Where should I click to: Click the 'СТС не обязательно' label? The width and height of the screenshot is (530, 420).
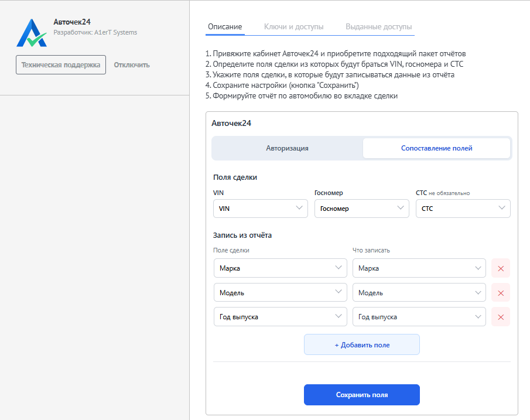point(443,193)
